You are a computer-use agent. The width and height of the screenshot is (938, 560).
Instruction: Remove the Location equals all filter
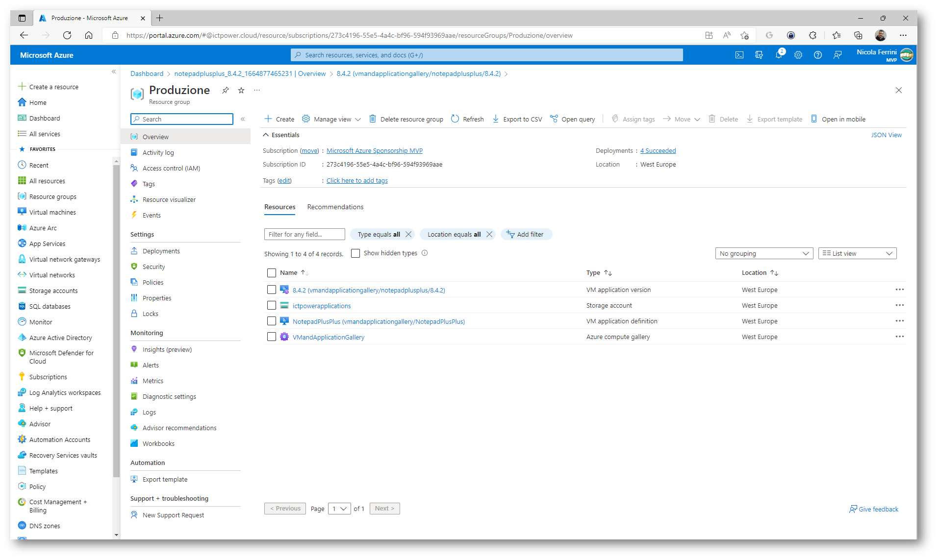489,234
